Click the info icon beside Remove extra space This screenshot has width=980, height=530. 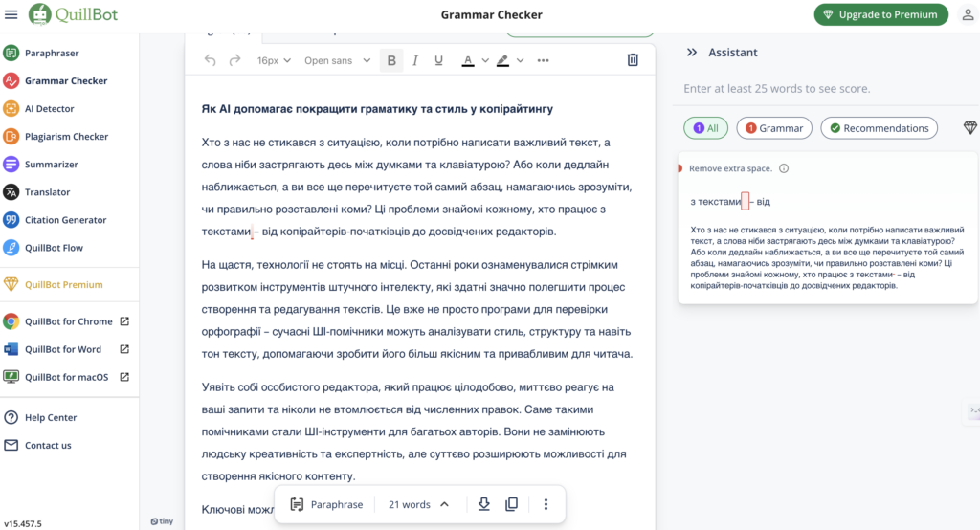pyautogui.click(x=784, y=168)
